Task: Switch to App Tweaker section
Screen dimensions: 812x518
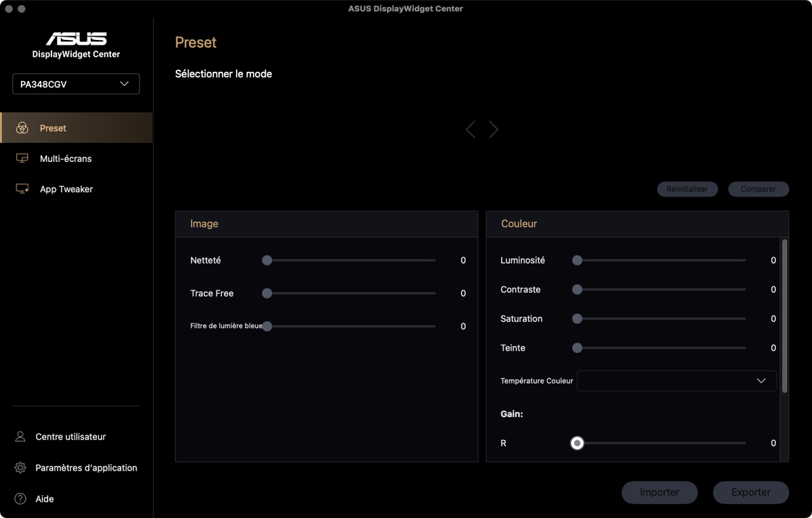Action: tap(66, 189)
